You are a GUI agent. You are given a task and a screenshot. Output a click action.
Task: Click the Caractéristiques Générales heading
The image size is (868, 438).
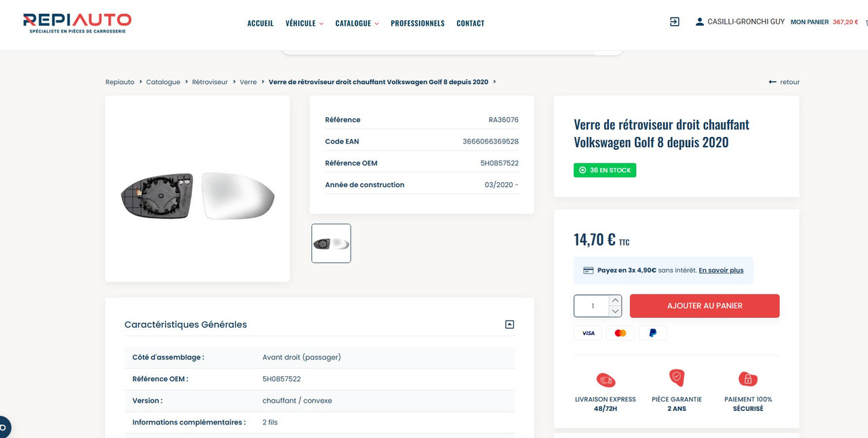pos(186,325)
